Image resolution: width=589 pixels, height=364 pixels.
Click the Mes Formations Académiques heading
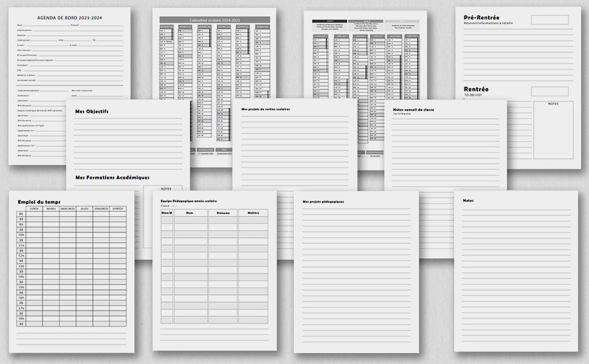pos(112,177)
